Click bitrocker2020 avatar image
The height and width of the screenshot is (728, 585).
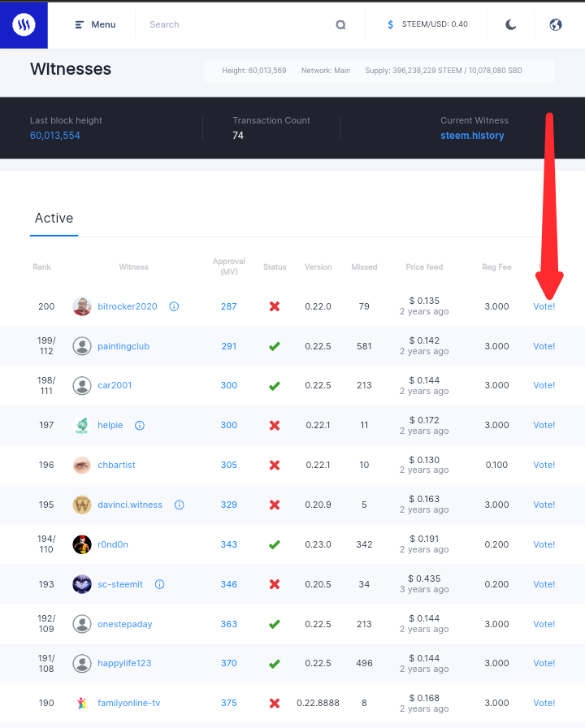[x=82, y=306]
